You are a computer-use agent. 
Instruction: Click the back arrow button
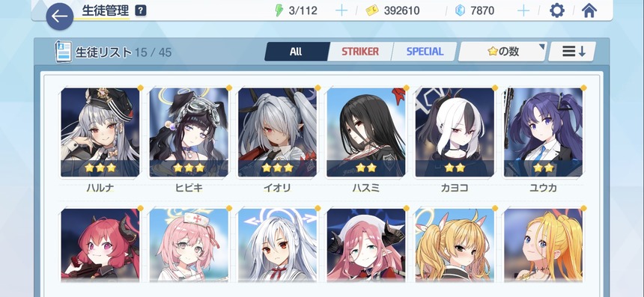click(x=60, y=16)
